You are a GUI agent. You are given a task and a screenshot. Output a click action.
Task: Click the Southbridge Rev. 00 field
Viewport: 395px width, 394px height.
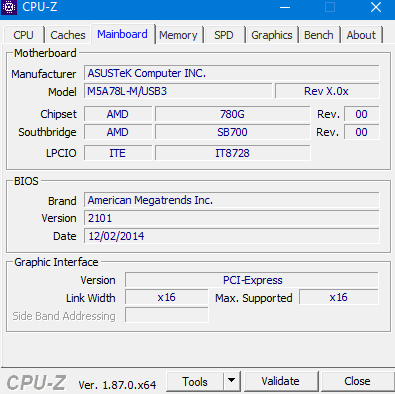[x=361, y=132]
